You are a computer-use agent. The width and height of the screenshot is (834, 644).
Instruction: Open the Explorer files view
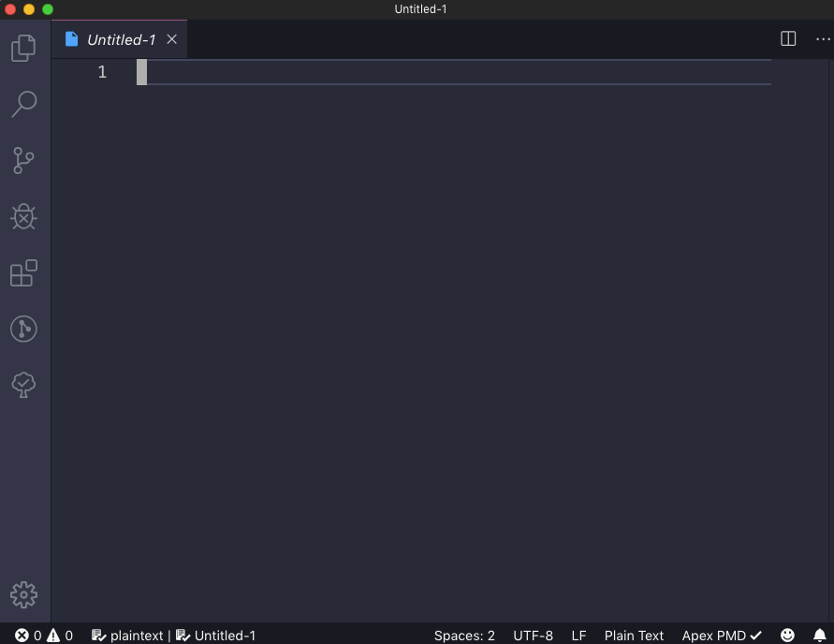coord(23,48)
